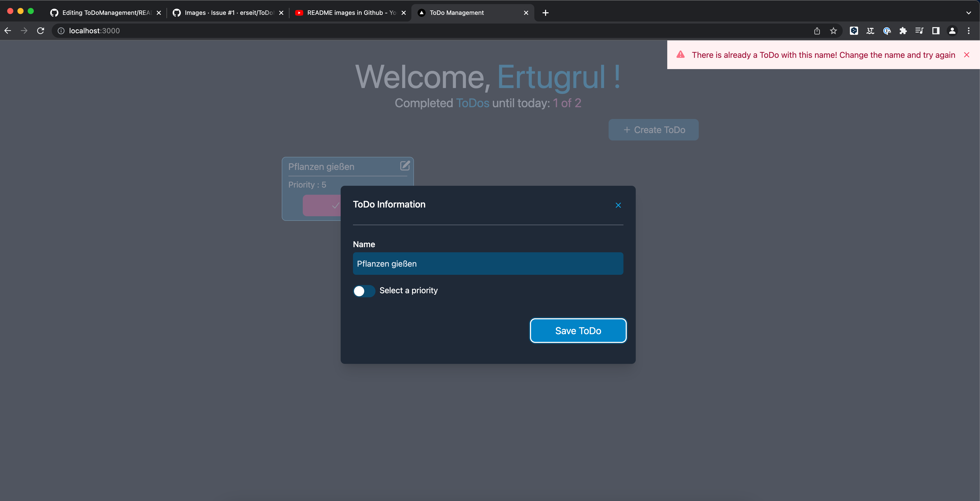The height and width of the screenshot is (501, 980).
Task: Click the Name input field
Action: pyautogui.click(x=487, y=264)
